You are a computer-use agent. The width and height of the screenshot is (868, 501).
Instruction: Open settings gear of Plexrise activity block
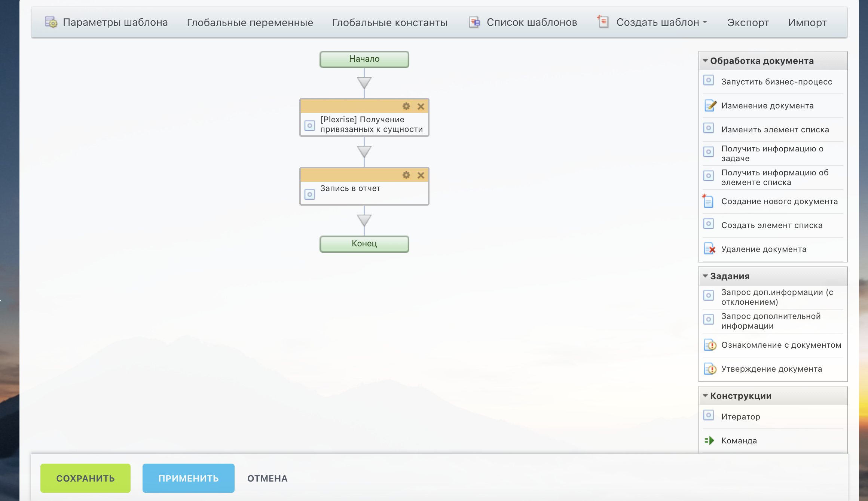click(x=406, y=106)
